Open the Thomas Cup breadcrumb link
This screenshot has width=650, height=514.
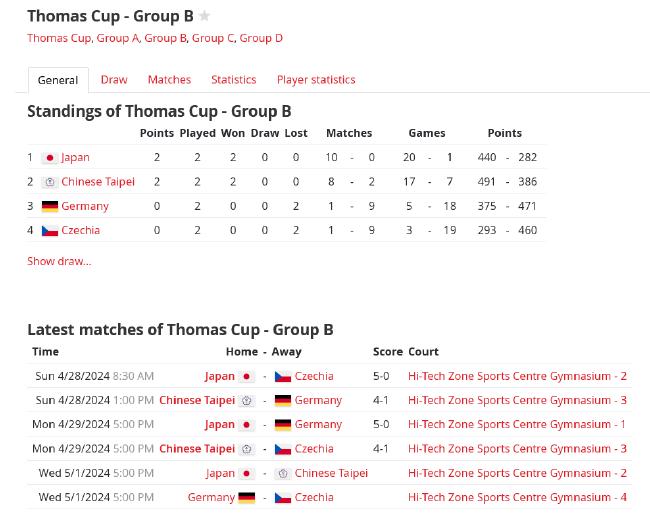click(x=59, y=38)
